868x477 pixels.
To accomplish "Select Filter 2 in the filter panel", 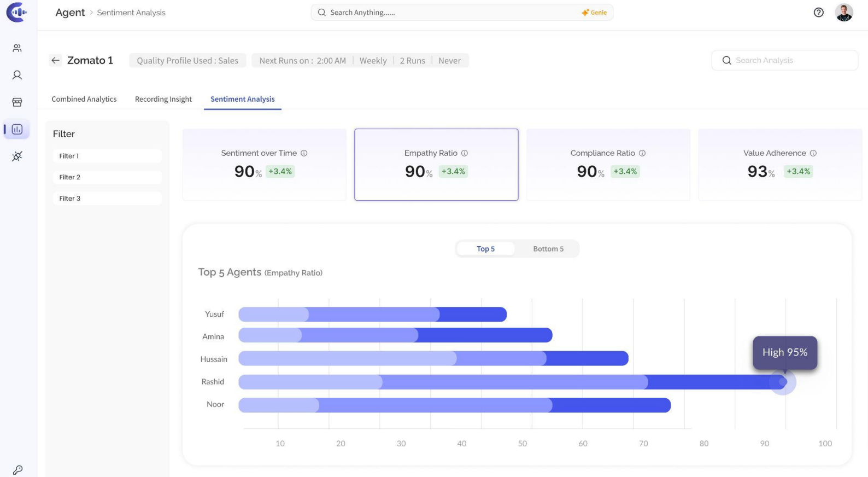I will click(x=107, y=177).
